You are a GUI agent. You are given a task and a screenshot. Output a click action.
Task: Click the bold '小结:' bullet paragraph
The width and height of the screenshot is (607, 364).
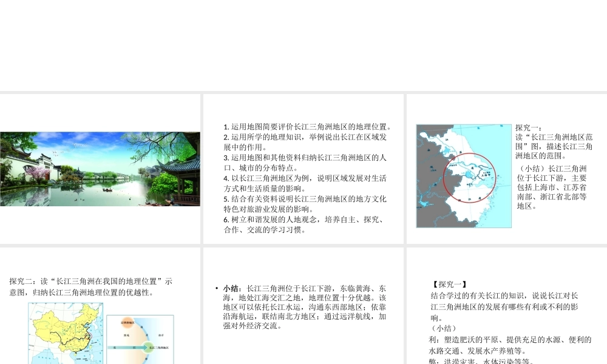point(304,307)
